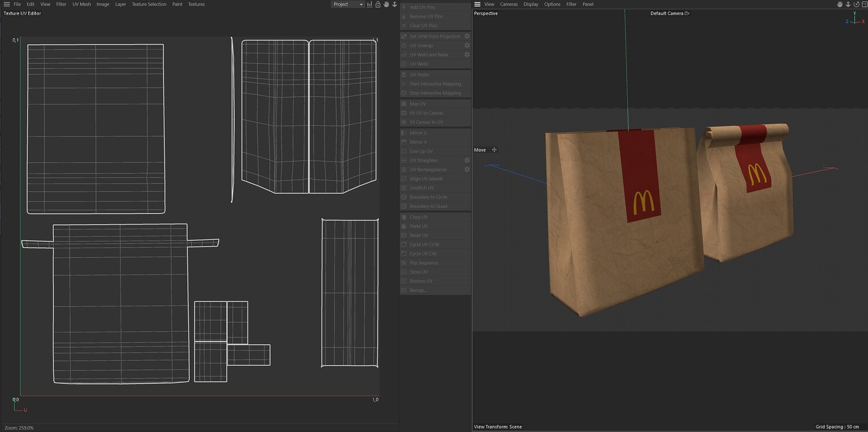This screenshot has width=868, height=432.
Task: Toggle the padlock icon in UV editor
Action: (x=378, y=4)
